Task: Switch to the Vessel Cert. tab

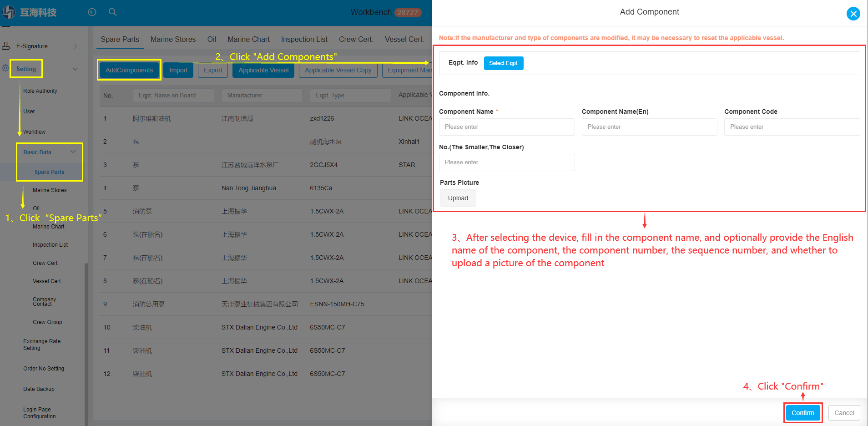Action: tap(404, 40)
